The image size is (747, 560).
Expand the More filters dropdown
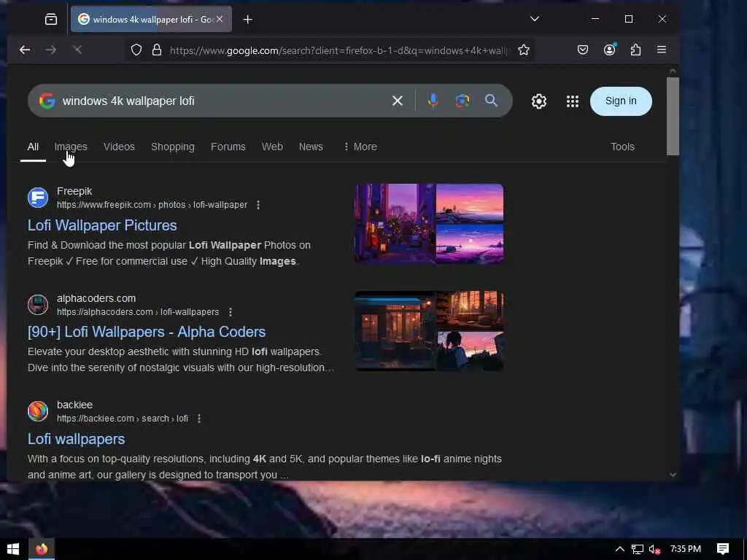[x=360, y=147]
